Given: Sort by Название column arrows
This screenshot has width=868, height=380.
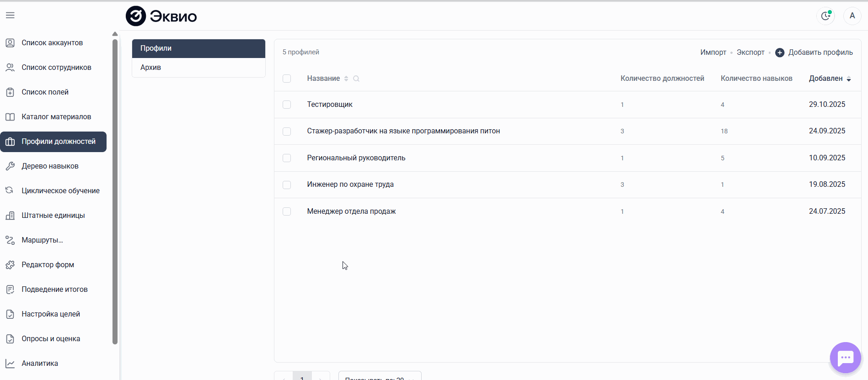Looking at the screenshot, I should (x=346, y=79).
